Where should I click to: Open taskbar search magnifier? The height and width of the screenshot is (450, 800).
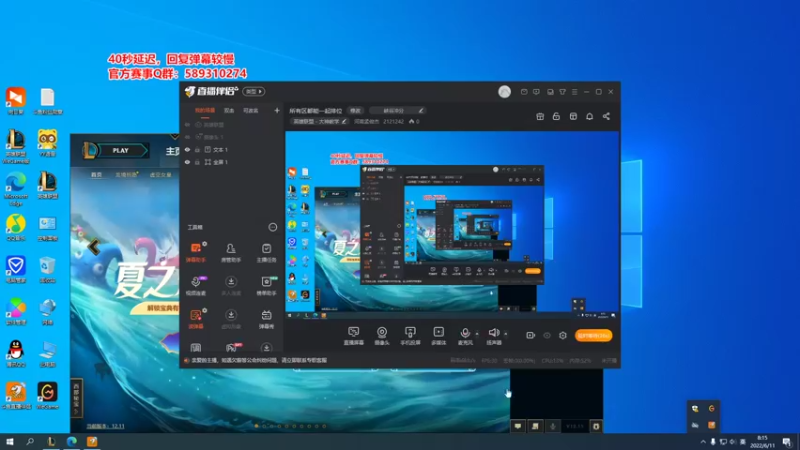click(30, 442)
